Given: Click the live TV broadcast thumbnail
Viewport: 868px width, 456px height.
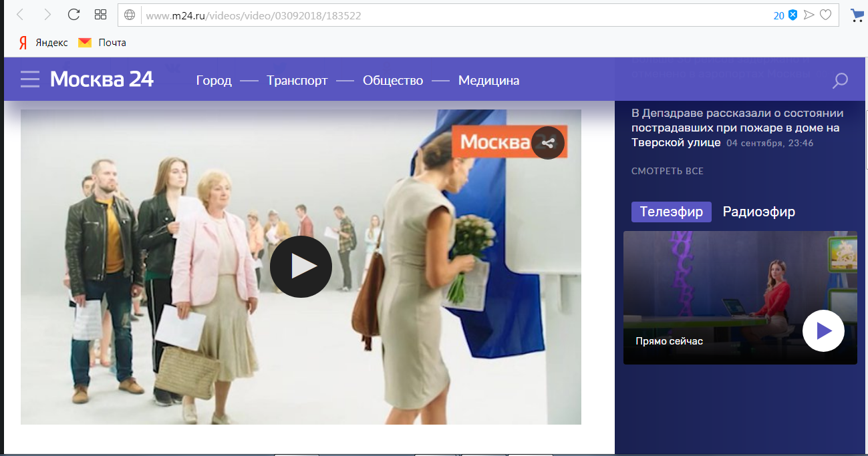Looking at the screenshot, I should pos(740,298).
